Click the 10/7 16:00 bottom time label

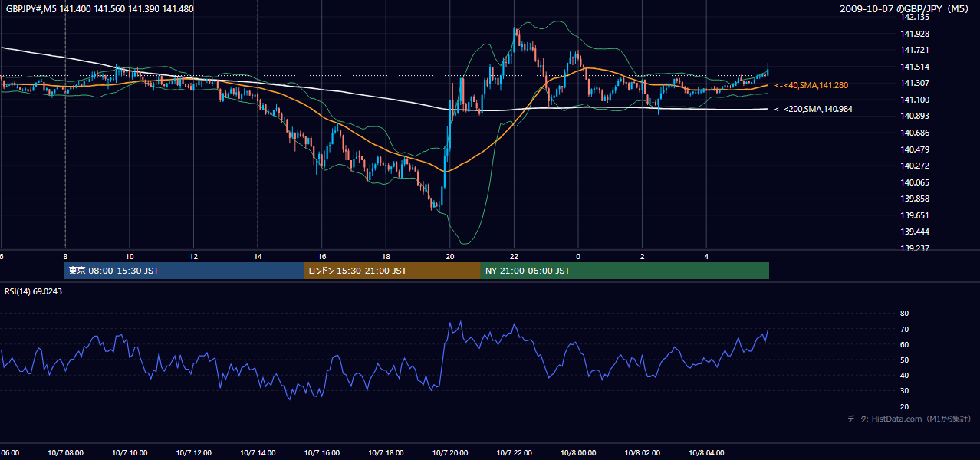pyautogui.click(x=322, y=453)
